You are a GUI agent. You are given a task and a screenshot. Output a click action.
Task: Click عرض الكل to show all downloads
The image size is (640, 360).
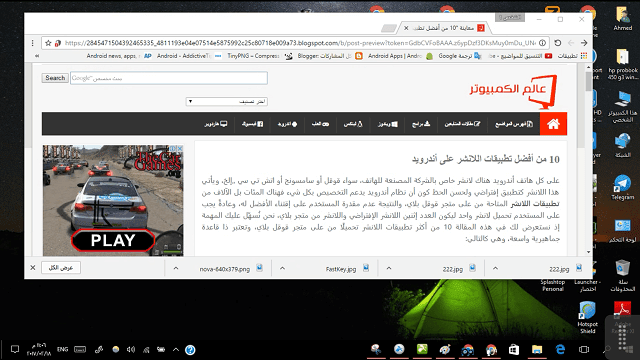click(61, 268)
